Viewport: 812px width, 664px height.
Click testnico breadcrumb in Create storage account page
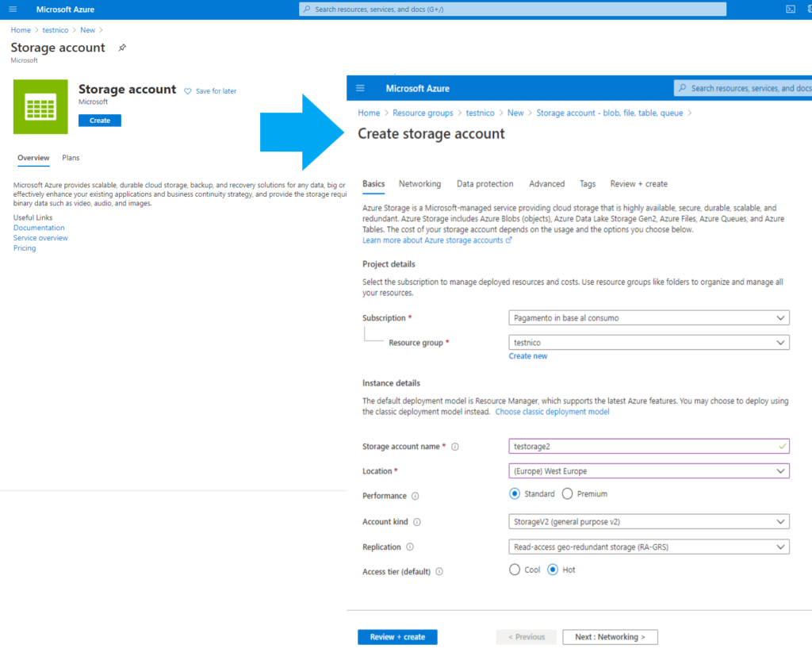[480, 113]
